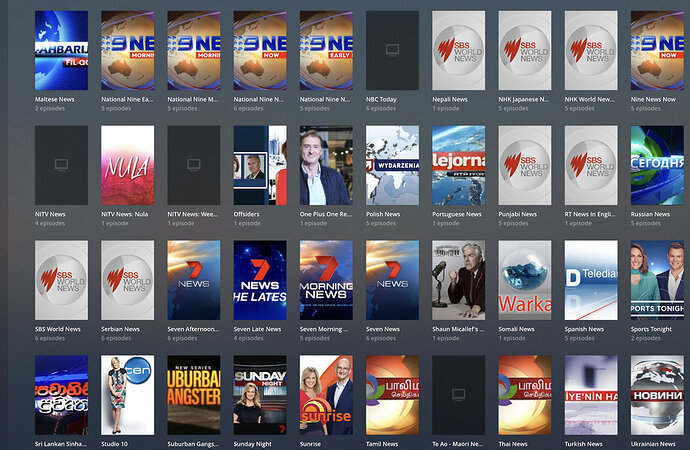This screenshot has width=690, height=450.
Task: Click the 'Seven News' title
Action: click(383, 329)
